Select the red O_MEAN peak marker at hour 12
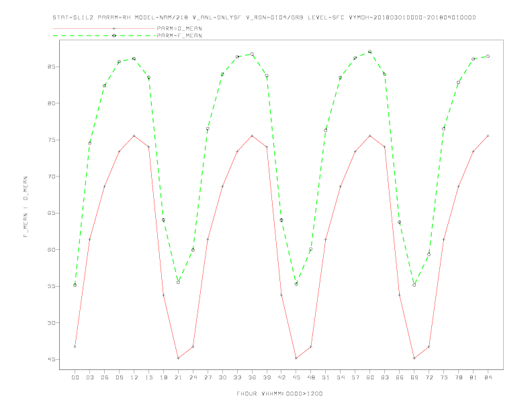 coord(134,136)
